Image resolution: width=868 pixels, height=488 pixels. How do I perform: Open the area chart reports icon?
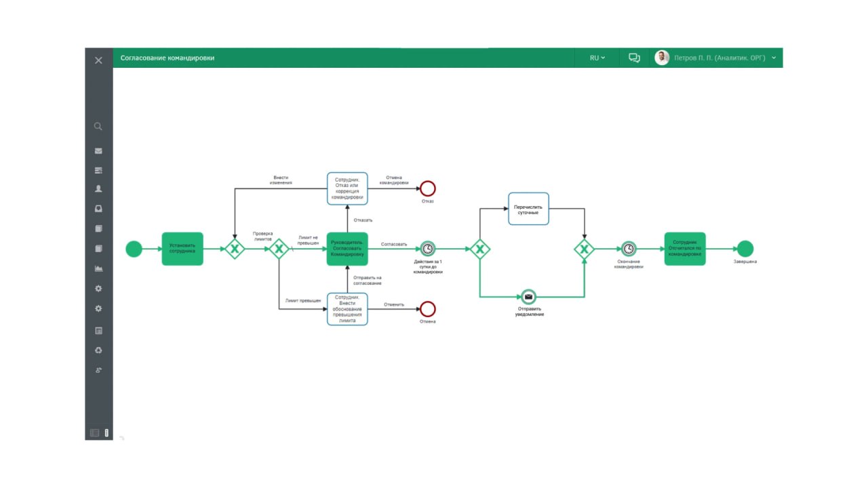[x=98, y=268]
